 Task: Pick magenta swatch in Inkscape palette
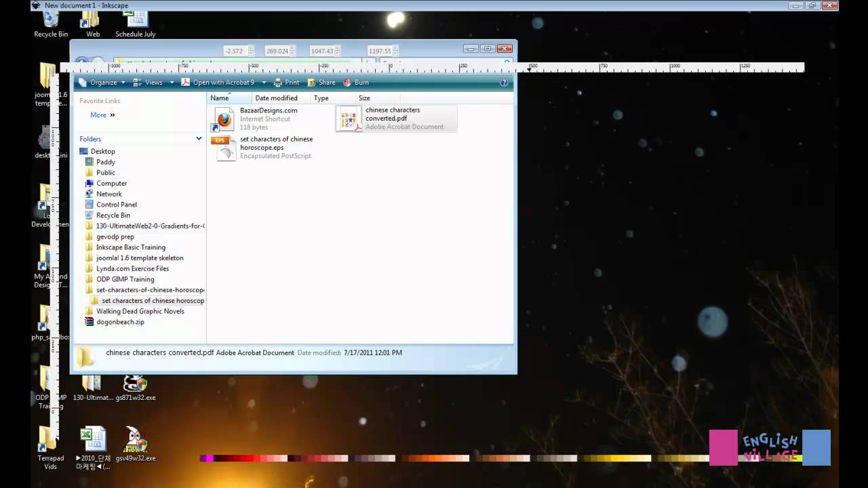(210, 458)
